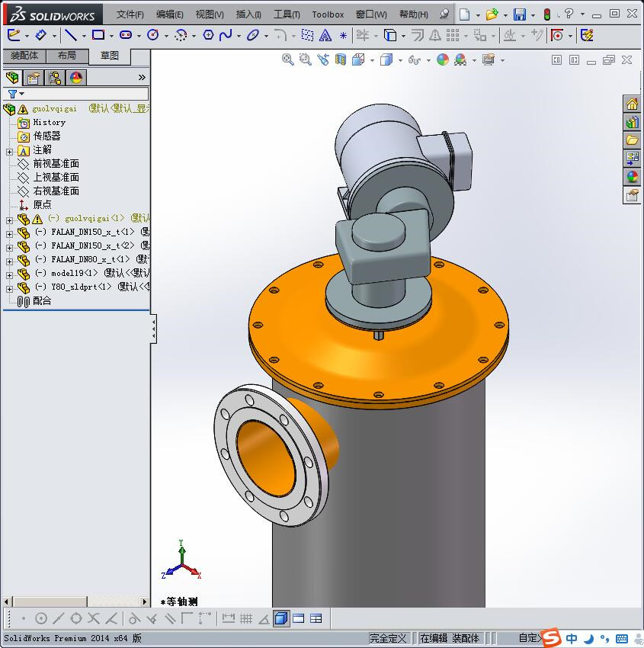The width and height of the screenshot is (644, 648).
Task: Open the Appearances task pane
Action: click(x=632, y=177)
